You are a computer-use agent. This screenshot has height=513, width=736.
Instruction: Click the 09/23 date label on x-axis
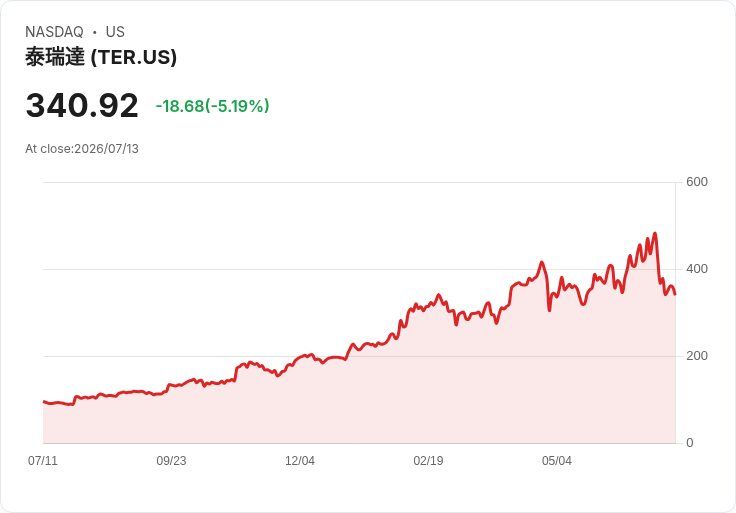click(x=171, y=460)
